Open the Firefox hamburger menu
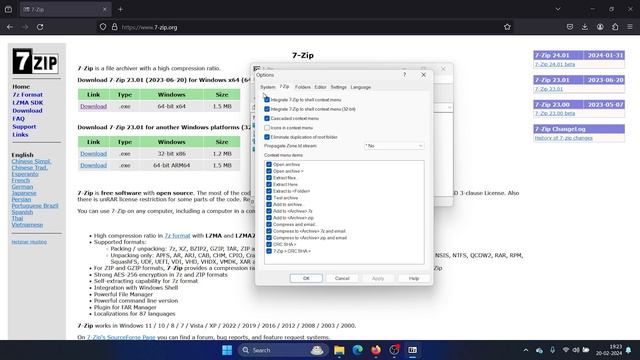Image resolution: width=640 pixels, height=360 pixels. (x=630, y=27)
